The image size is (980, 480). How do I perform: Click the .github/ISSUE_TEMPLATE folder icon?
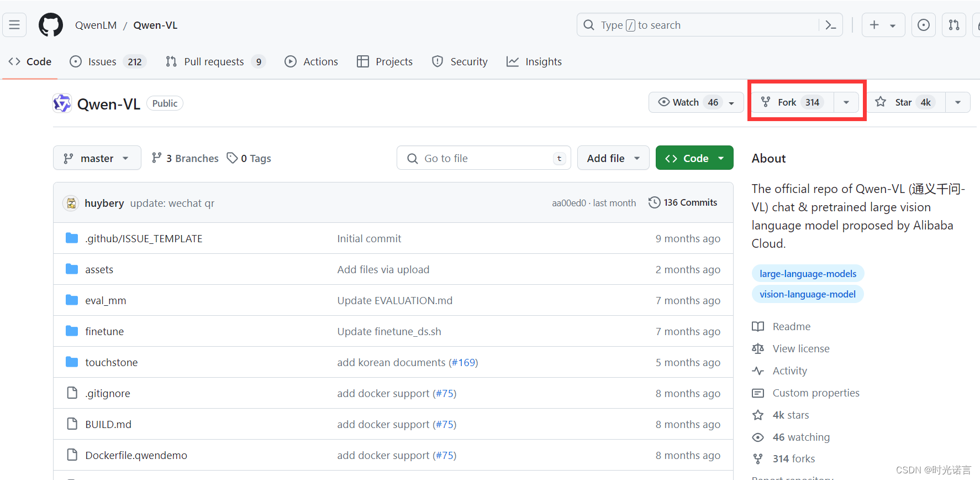tap(72, 238)
